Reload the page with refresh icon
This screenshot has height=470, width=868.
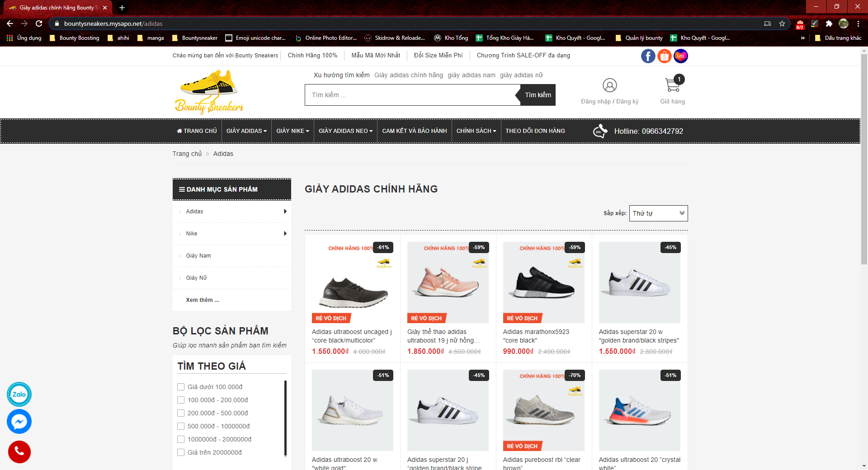coord(39,23)
